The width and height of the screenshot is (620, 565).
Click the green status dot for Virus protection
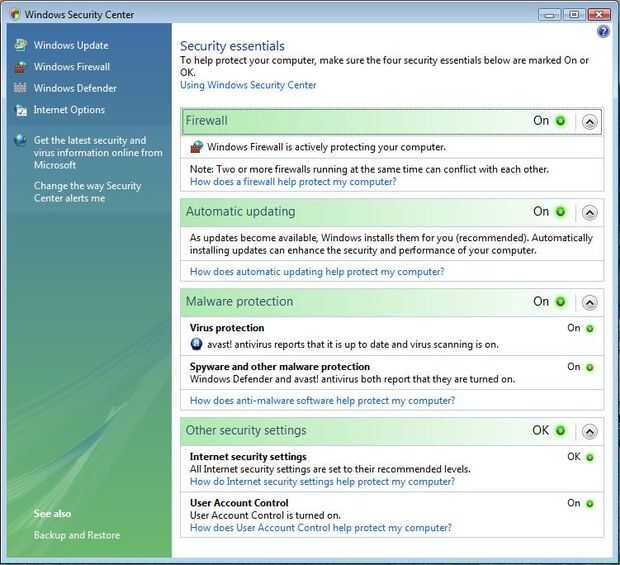pos(589,328)
